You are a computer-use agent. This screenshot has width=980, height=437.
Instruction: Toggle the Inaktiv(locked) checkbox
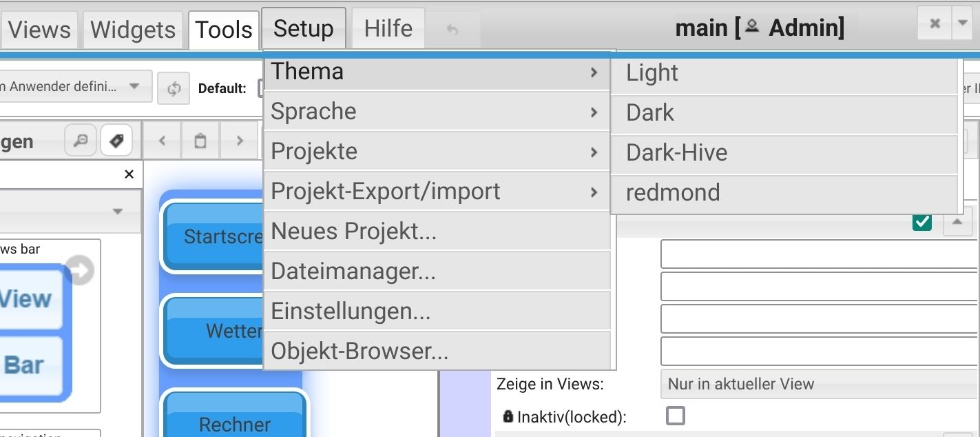click(x=676, y=416)
